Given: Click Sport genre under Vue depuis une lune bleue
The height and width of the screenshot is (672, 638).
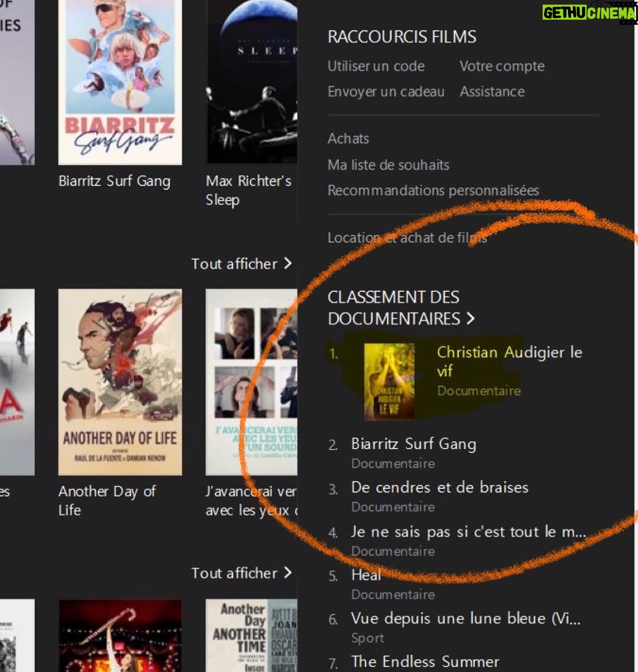Looking at the screenshot, I should pos(367,638).
